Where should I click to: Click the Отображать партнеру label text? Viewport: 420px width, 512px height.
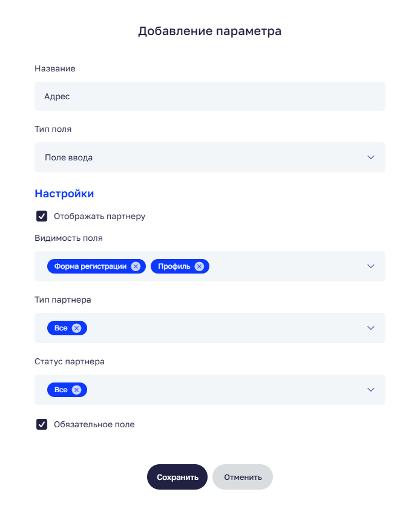[99, 216]
